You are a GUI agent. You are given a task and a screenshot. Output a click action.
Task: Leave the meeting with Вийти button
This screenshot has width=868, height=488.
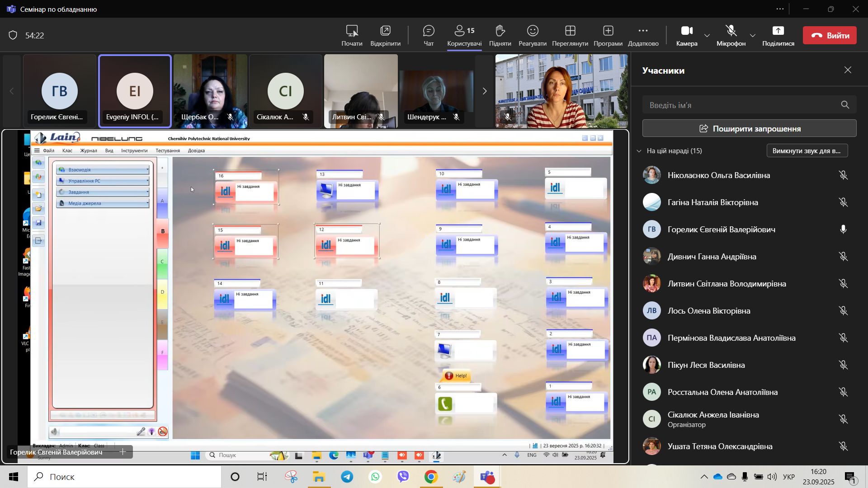coord(829,36)
